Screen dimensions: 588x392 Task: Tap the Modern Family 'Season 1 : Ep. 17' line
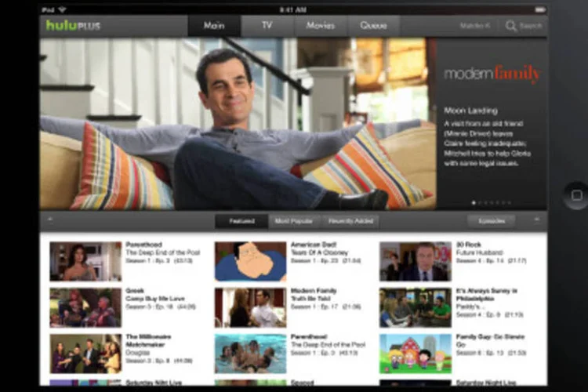pyautogui.click(x=325, y=307)
